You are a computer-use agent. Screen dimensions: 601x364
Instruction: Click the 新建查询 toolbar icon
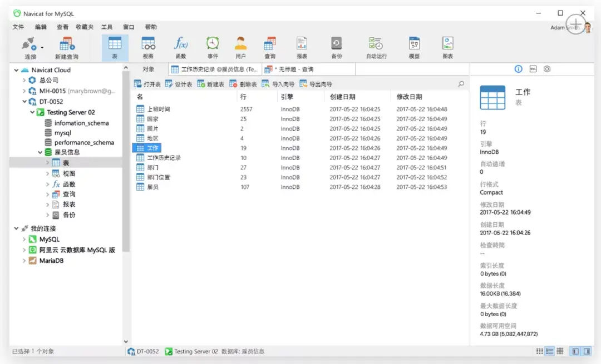click(67, 48)
